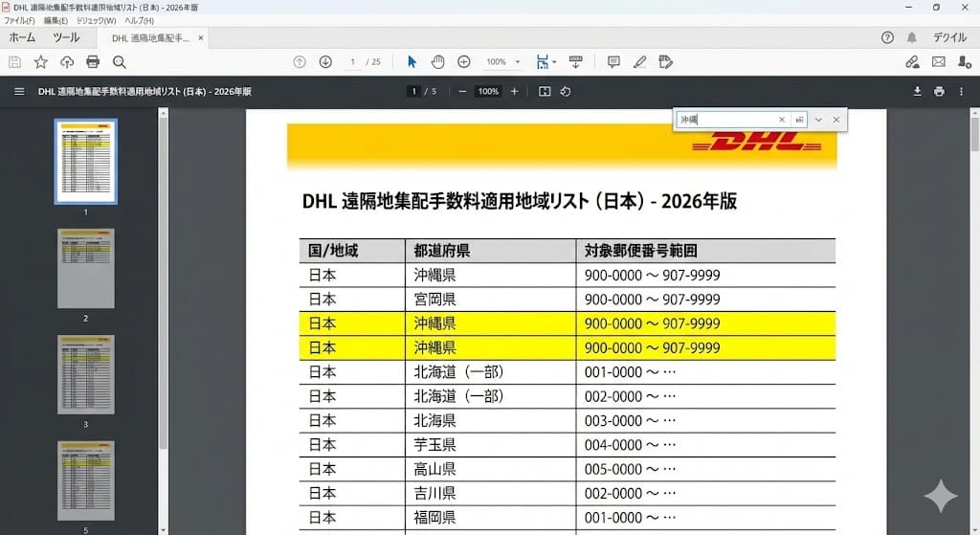Click the document vertical scrollbar
This screenshot has width=980, height=535.
coord(974,134)
